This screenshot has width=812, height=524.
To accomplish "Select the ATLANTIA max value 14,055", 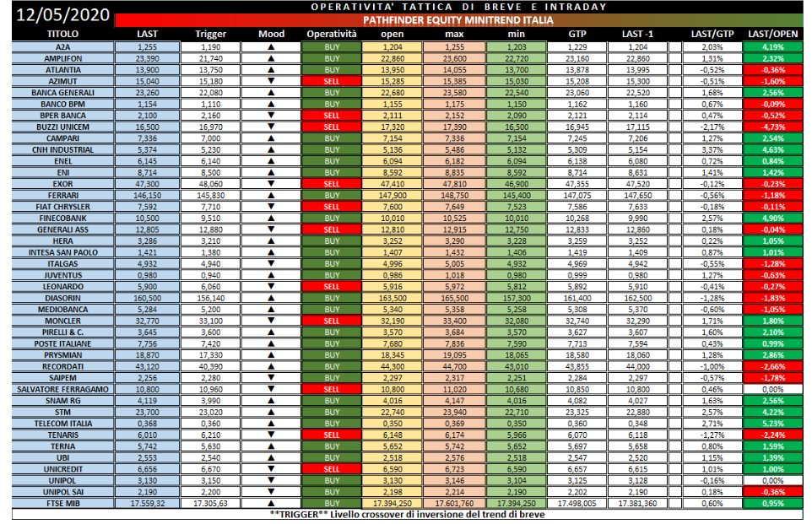I will click(x=454, y=70).
